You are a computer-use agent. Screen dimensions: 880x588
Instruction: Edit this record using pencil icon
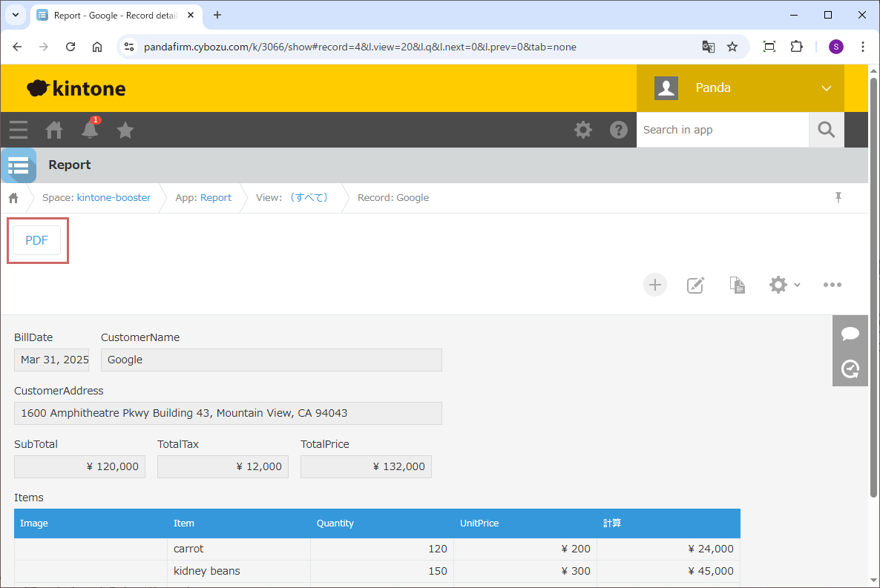click(695, 285)
